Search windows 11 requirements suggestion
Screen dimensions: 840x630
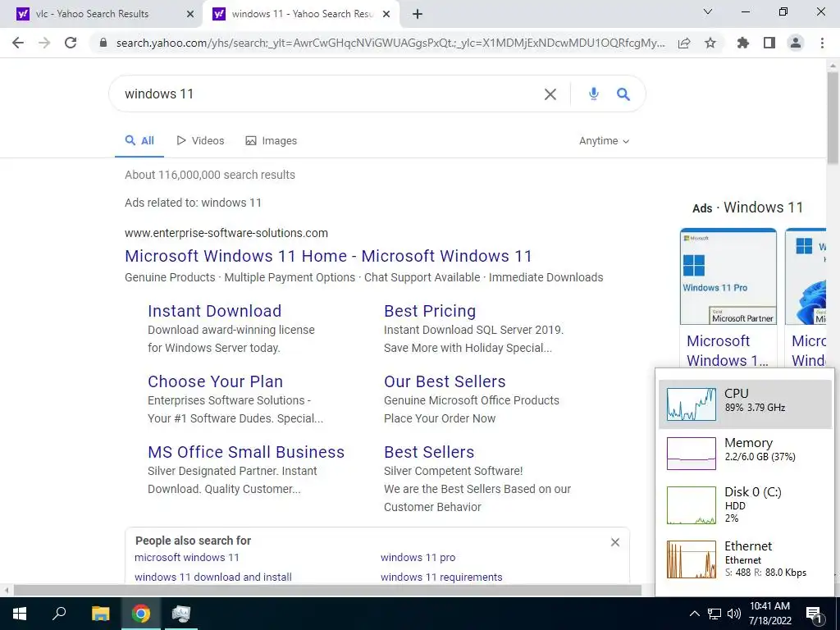tap(441, 577)
